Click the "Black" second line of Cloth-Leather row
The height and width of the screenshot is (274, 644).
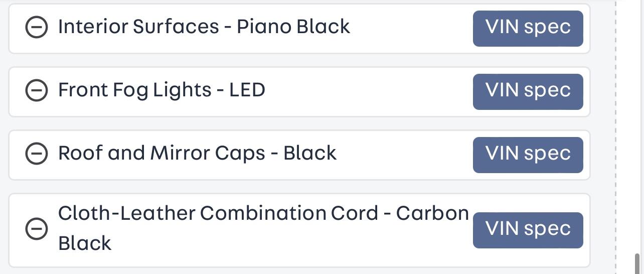pos(85,243)
